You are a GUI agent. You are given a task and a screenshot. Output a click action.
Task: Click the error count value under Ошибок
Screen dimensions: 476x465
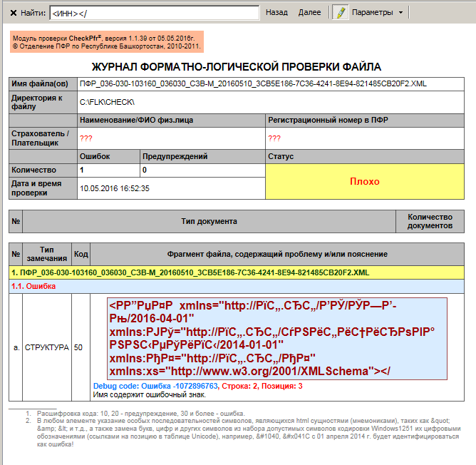[82, 170]
